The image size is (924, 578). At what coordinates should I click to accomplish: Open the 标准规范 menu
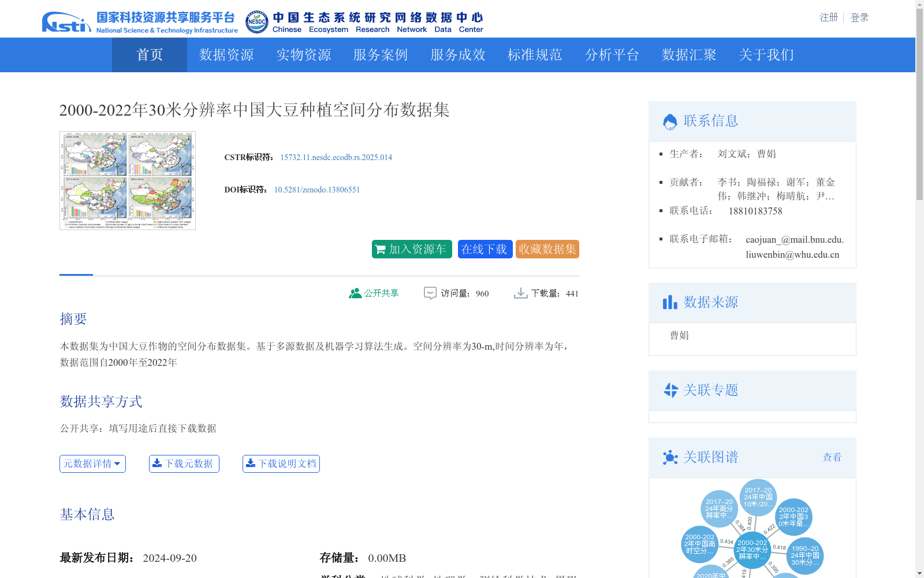click(x=535, y=55)
